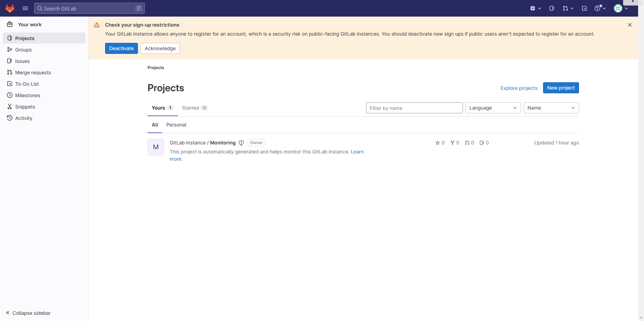This screenshot has width=644, height=321.
Task: Expand the Language filter dropdown
Action: pos(493,108)
